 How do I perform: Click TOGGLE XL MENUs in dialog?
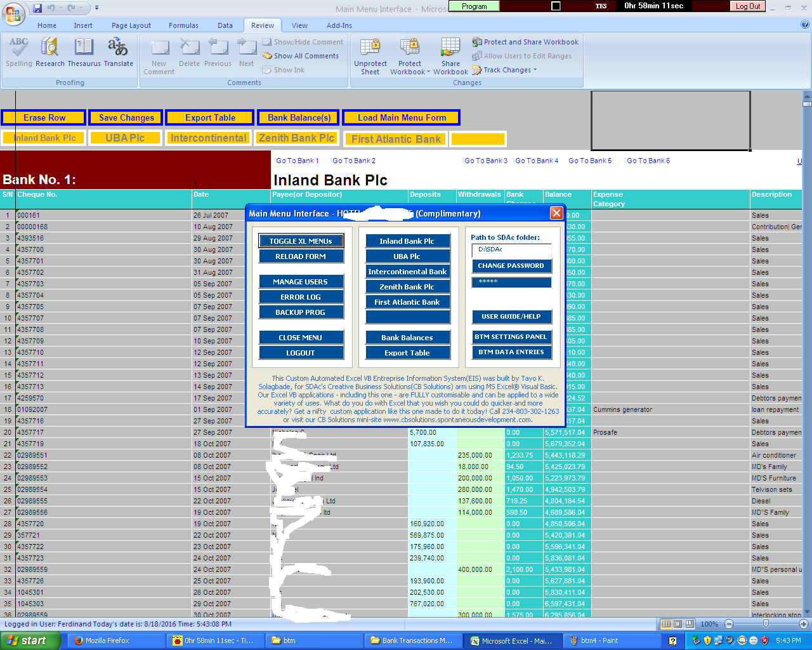click(x=301, y=241)
